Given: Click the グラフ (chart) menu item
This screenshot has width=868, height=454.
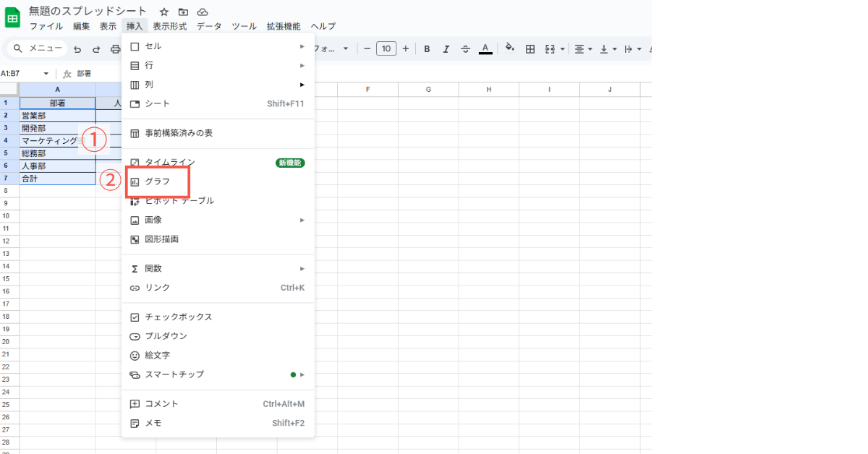Looking at the screenshot, I should (158, 181).
